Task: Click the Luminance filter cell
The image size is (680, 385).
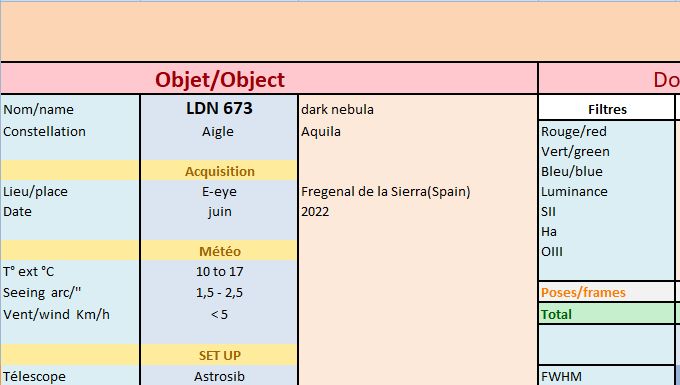Action: 607,191
